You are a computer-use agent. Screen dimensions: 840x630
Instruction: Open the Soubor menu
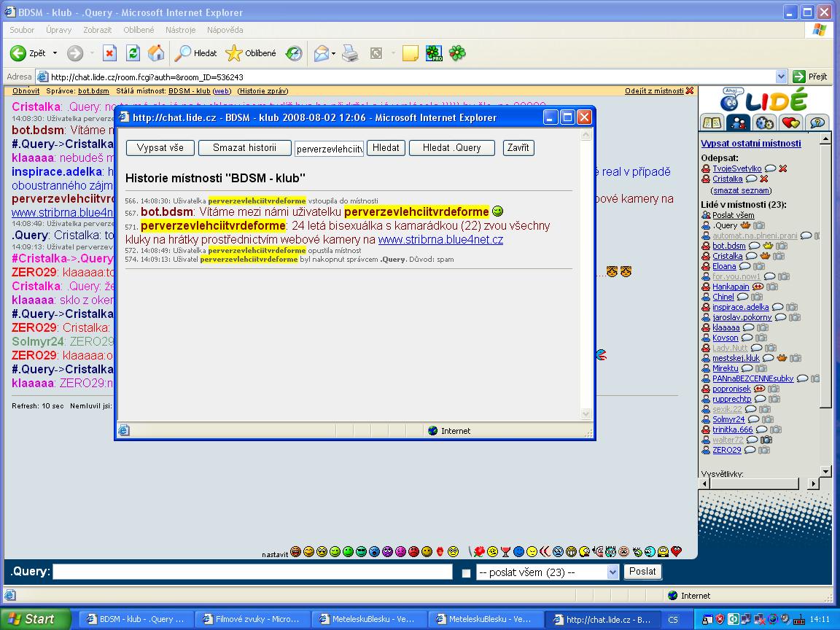point(22,30)
